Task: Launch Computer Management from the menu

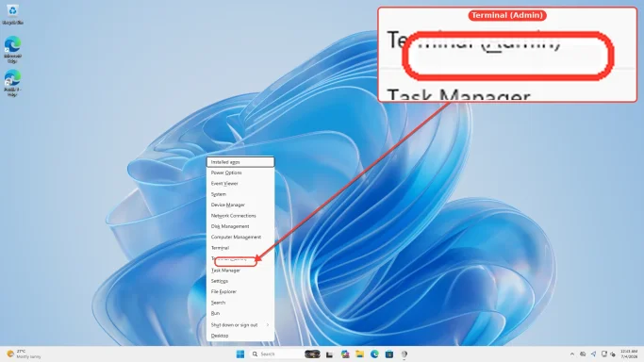Action: (x=240, y=237)
